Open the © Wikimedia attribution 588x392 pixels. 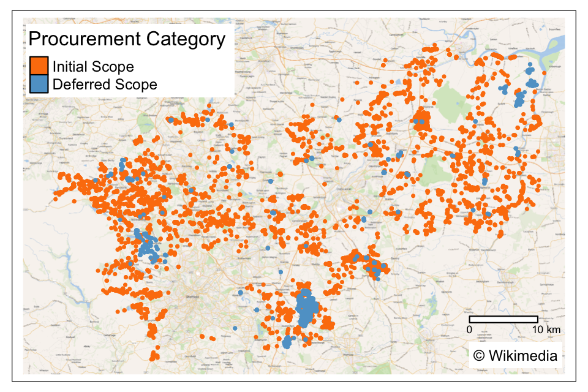pyautogui.click(x=515, y=355)
